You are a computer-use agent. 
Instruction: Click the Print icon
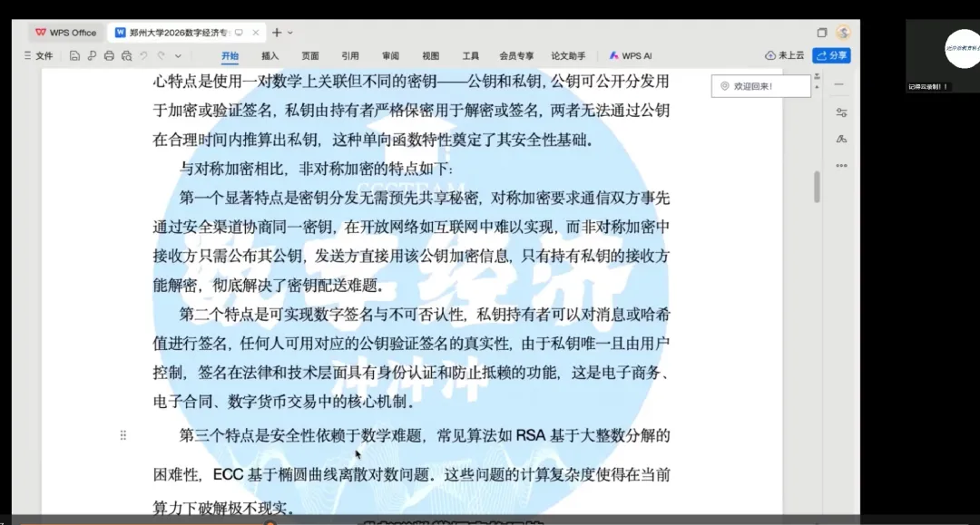click(109, 55)
